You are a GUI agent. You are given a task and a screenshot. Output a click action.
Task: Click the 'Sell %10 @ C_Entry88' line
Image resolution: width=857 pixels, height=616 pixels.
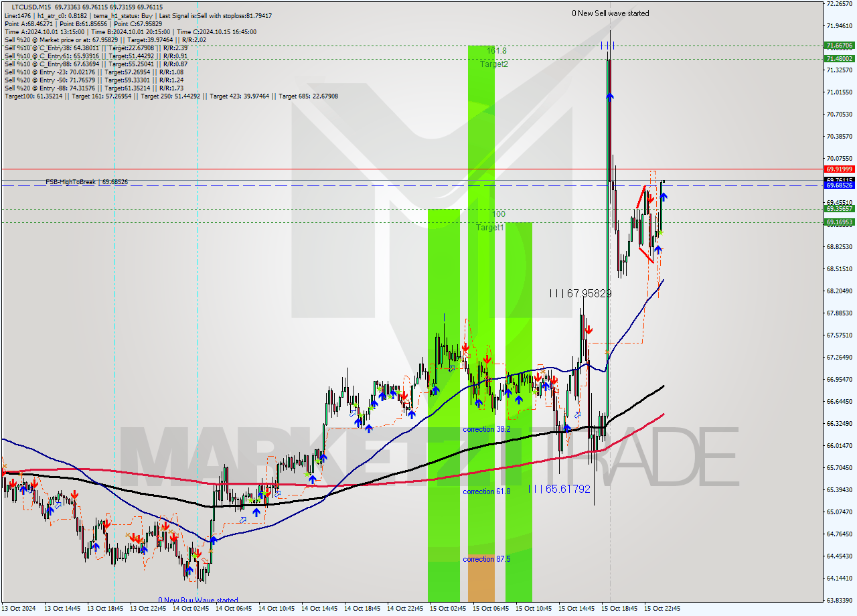click(96, 64)
